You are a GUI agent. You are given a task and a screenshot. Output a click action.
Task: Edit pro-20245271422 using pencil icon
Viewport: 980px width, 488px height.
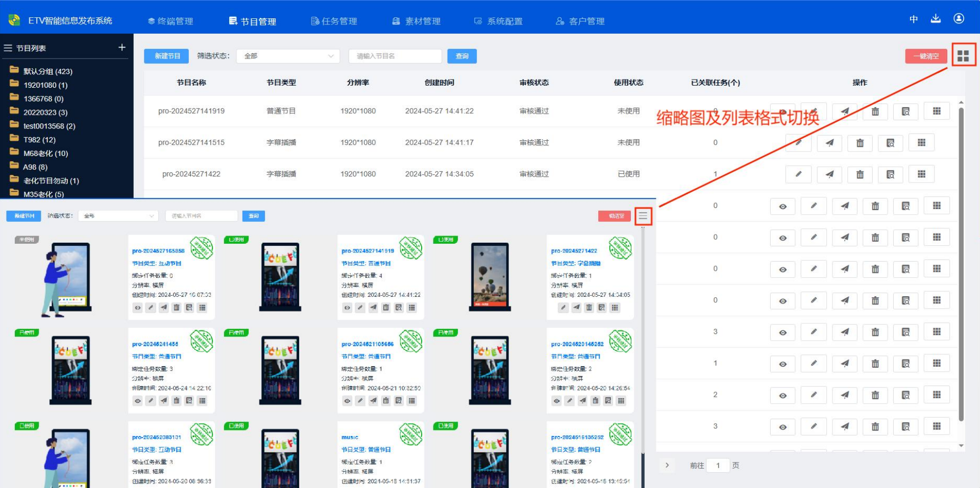(798, 174)
